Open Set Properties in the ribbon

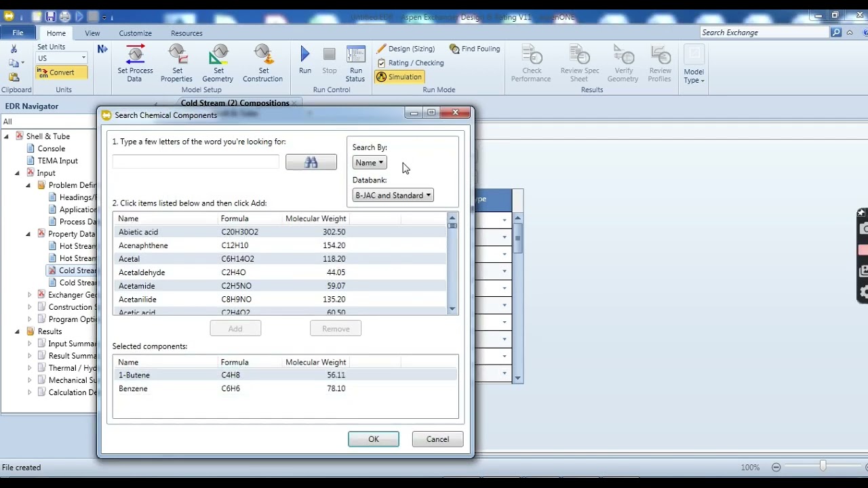tap(177, 64)
